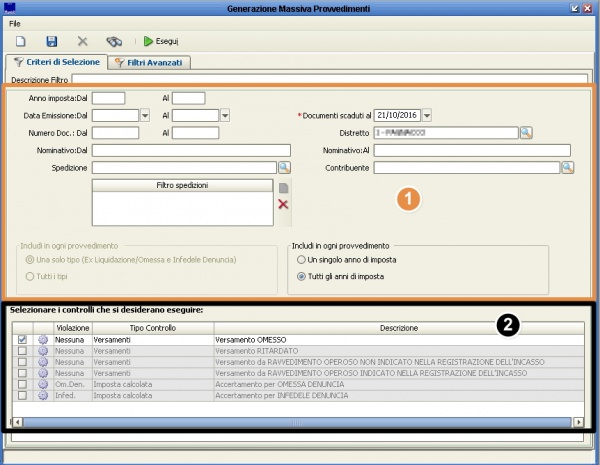Add shipment filter with page icon
Viewport: 600px width, 465px height.
pos(283,187)
